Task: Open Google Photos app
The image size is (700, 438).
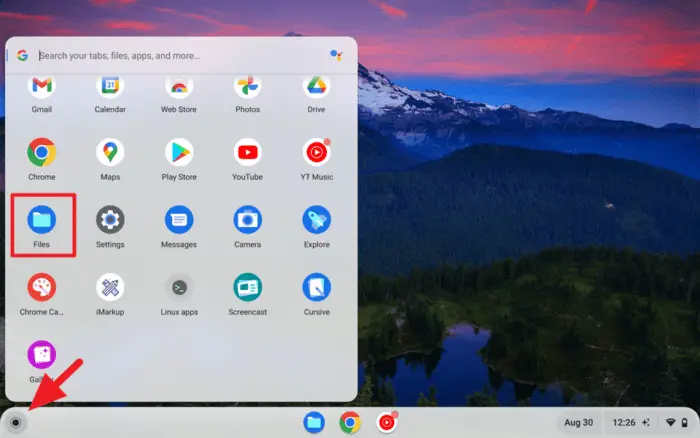Action: click(x=247, y=87)
